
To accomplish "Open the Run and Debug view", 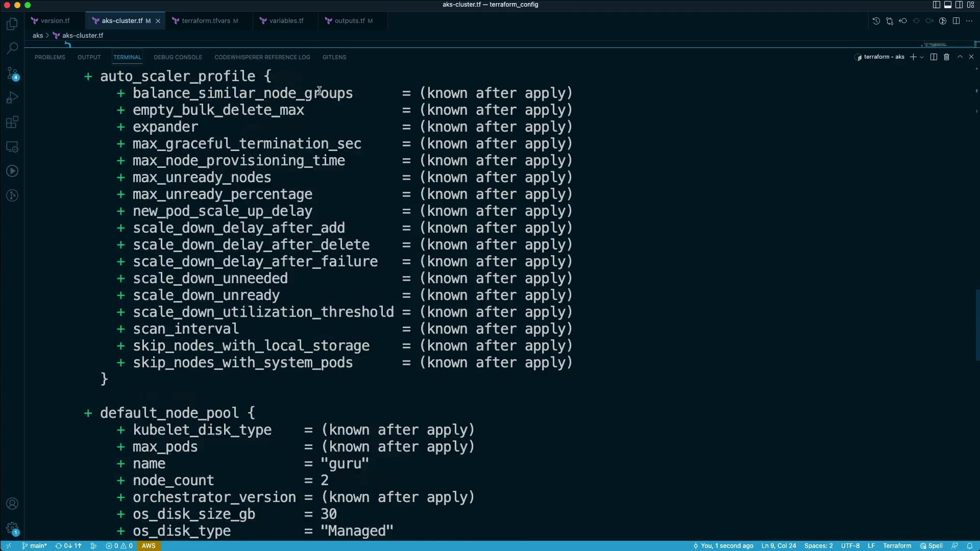I will [x=12, y=97].
